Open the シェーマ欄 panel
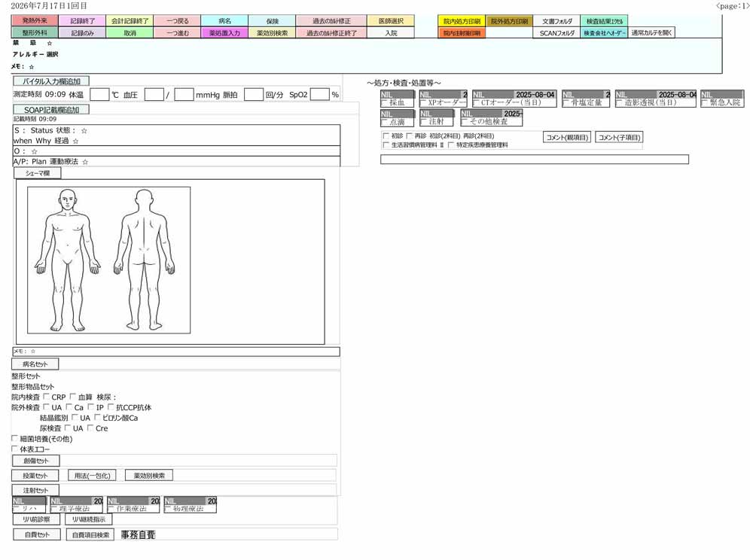Screen dimensions: 750x560 click(38, 173)
